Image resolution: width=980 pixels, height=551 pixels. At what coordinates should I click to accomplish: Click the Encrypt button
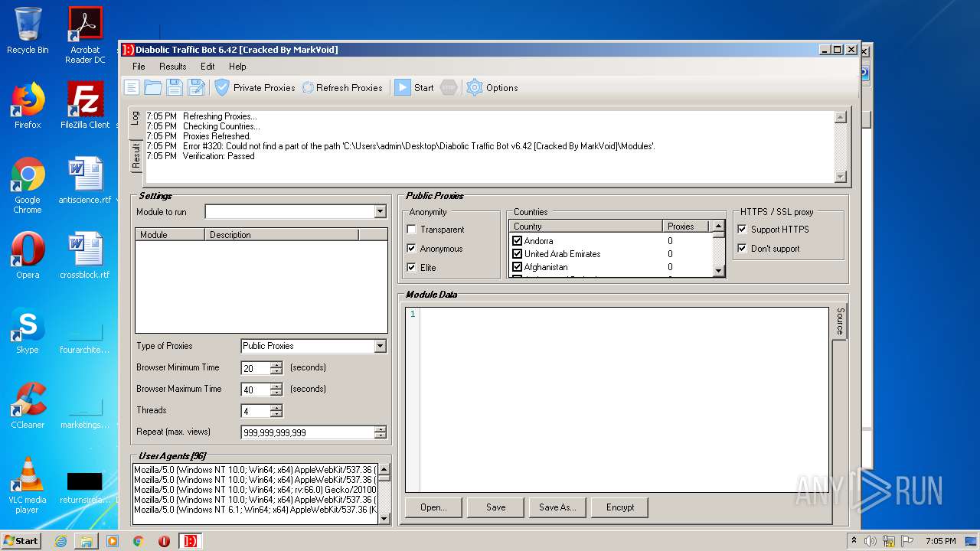[620, 507]
